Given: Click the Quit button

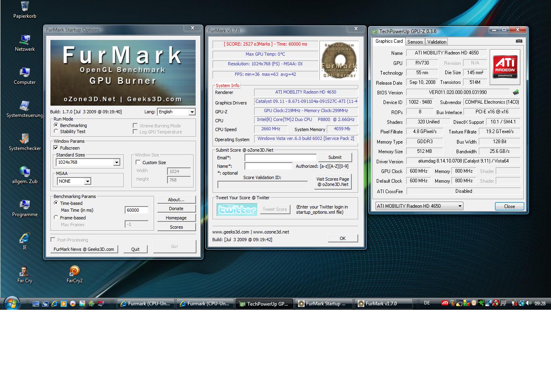Looking at the screenshot, I should pos(136,249).
